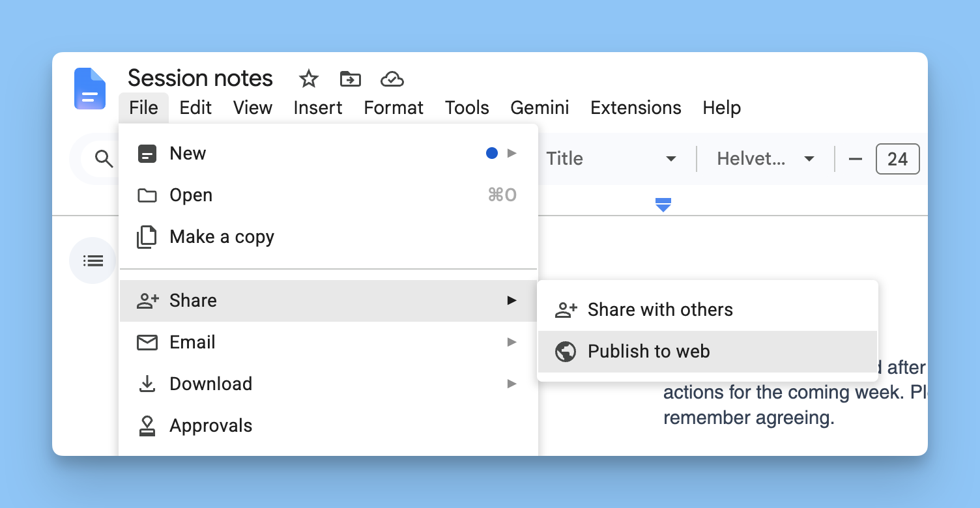This screenshot has width=980, height=508.
Task: Choose Share with others
Action: pyautogui.click(x=708, y=310)
